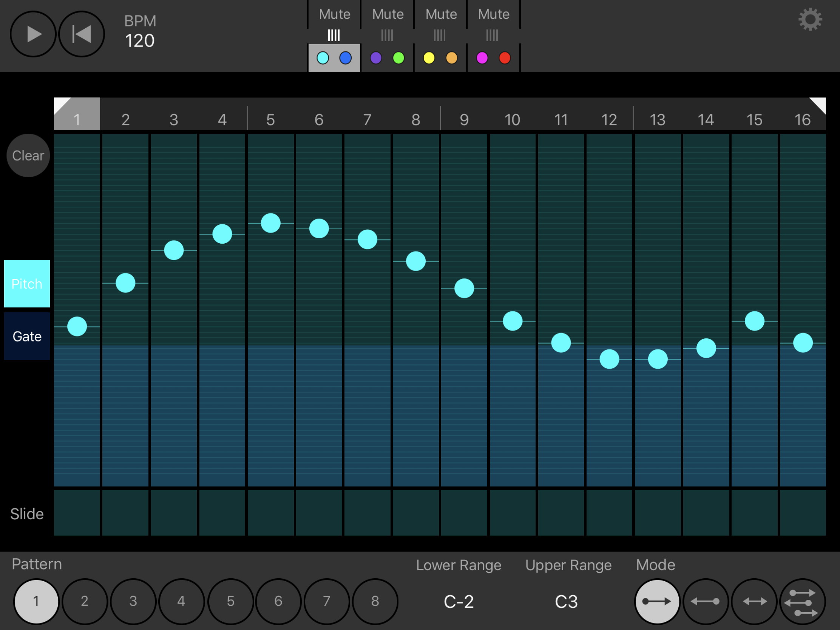Viewport: 840px width, 630px height.
Task: Tap the first group's four-bar keys icon
Action: point(334,36)
